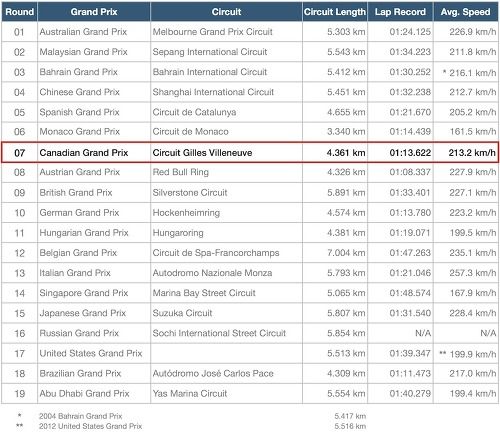Click the Circuit column header

click(x=226, y=12)
